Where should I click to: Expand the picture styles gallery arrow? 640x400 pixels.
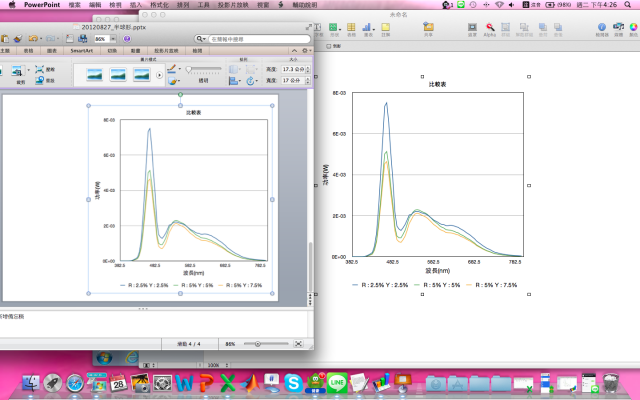pos(159,75)
